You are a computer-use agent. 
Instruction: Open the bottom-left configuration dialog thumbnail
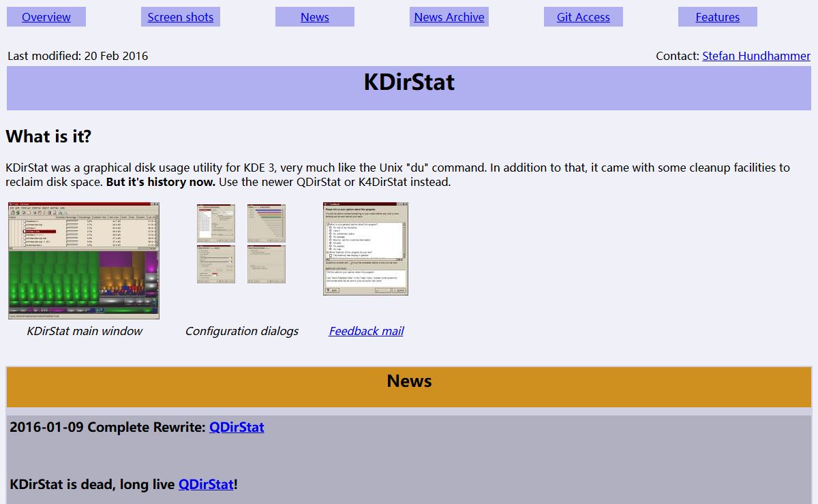pos(216,264)
